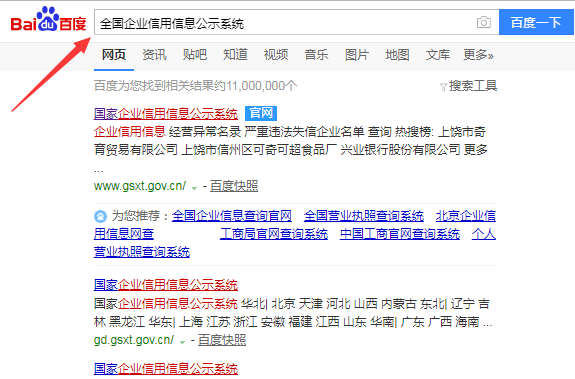The width and height of the screenshot is (575, 379).
Task: Click the 全国营业执照查询系统 suggestion
Action: [364, 216]
